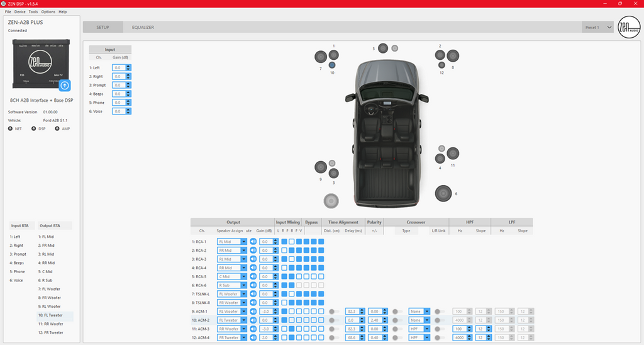Enable L/R Link for 11: ACM-3
Screen dimensions: 644x345
tap(437, 329)
